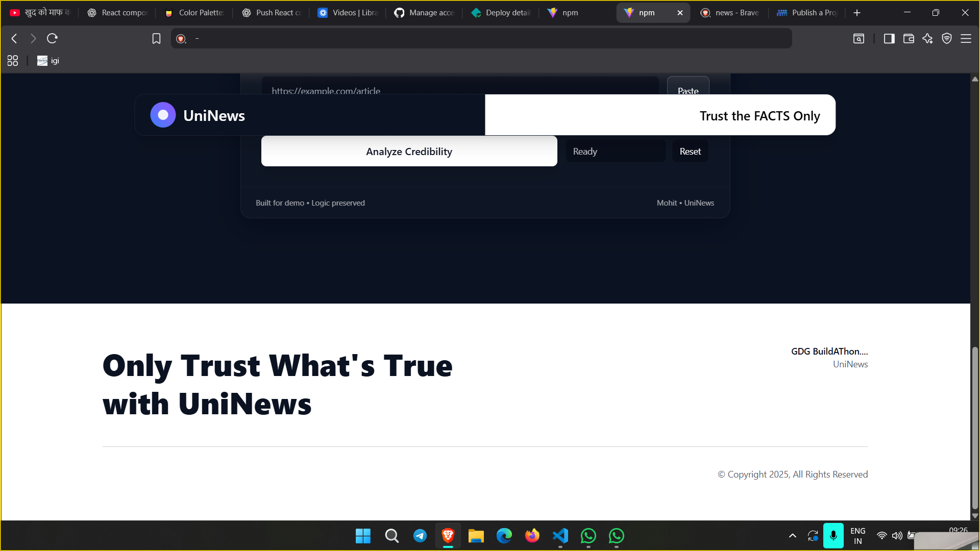Click the Paste button
Viewport: 980px width, 551px height.
[688, 88]
